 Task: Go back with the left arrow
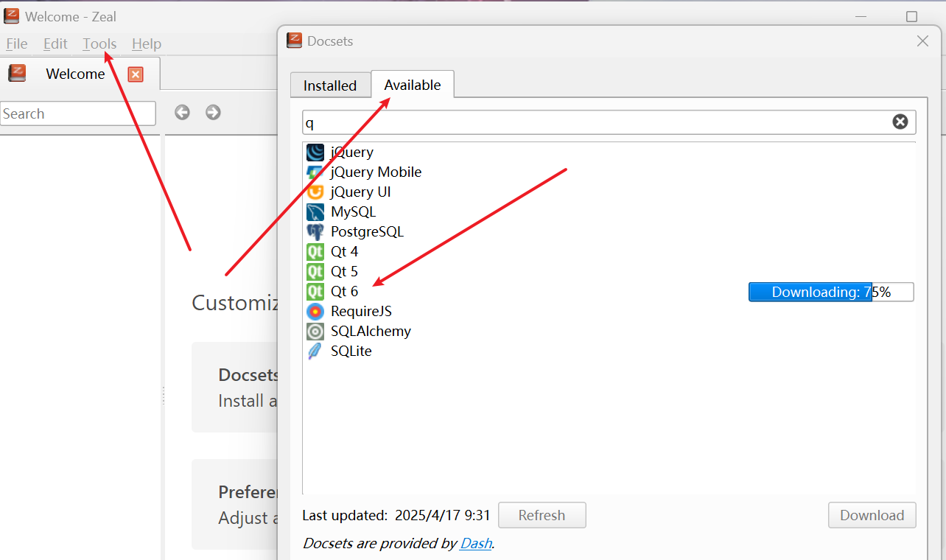click(182, 112)
